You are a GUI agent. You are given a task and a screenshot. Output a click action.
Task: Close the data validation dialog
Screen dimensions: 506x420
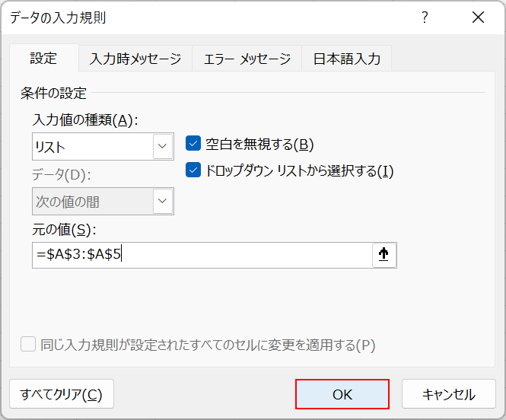(478, 17)
